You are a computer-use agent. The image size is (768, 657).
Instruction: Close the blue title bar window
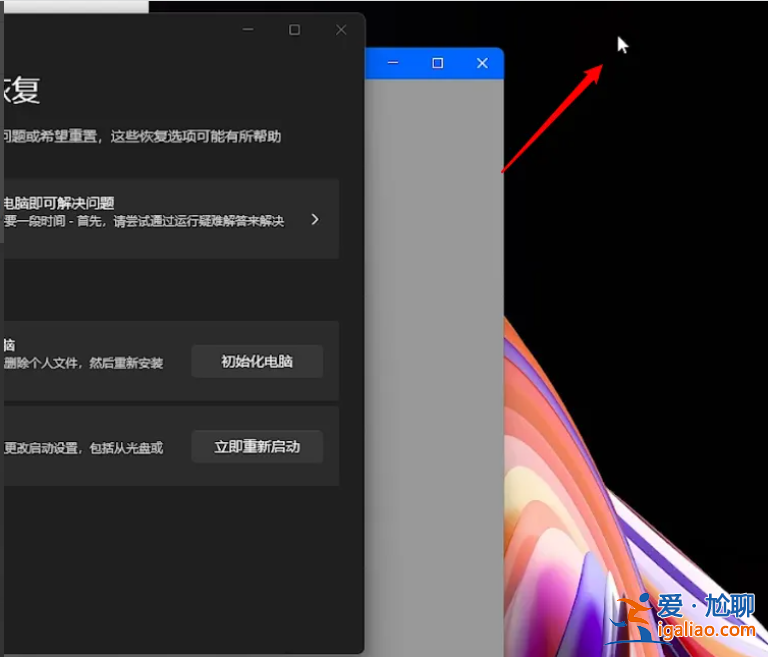482,63
